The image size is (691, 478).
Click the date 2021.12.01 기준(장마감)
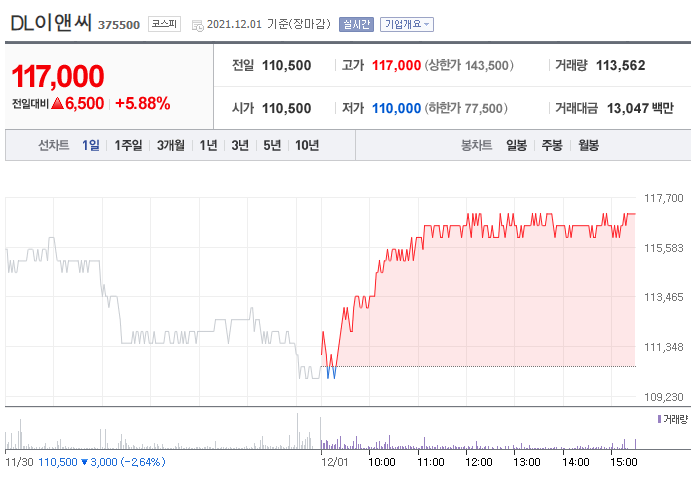tap(268, 24)
